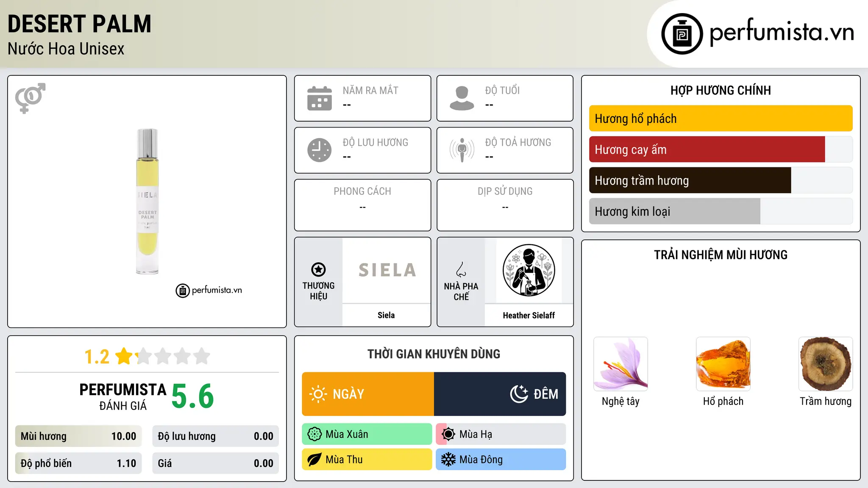868x488 pixels.
Task: Click the unisex gender symbol icon
Action: 30,98
